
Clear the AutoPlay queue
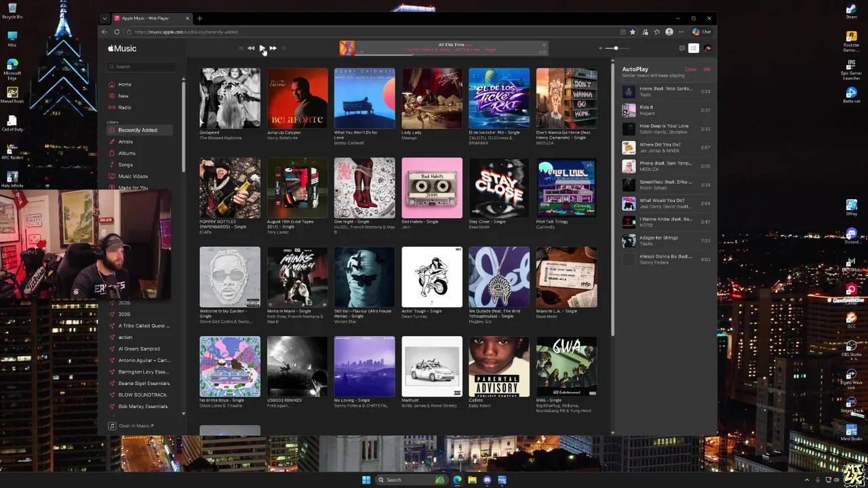[690, 69]
